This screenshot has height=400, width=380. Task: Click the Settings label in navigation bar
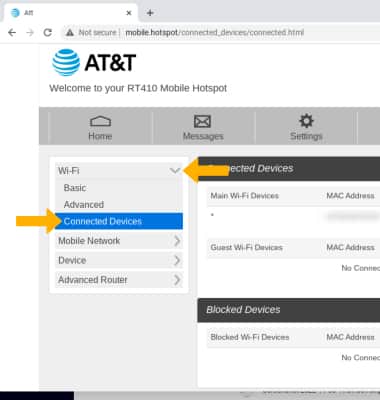click(x=306, y=136)
